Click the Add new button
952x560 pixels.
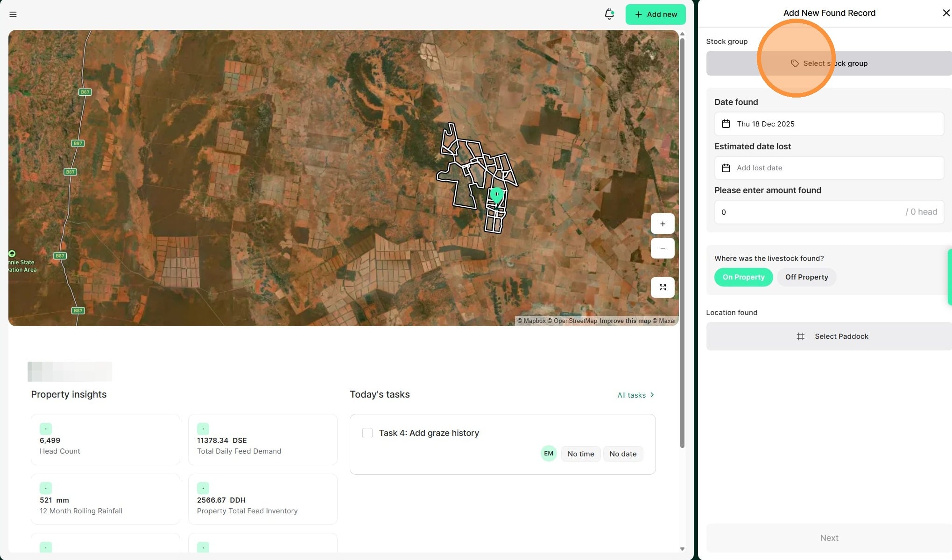click(655, 14)
